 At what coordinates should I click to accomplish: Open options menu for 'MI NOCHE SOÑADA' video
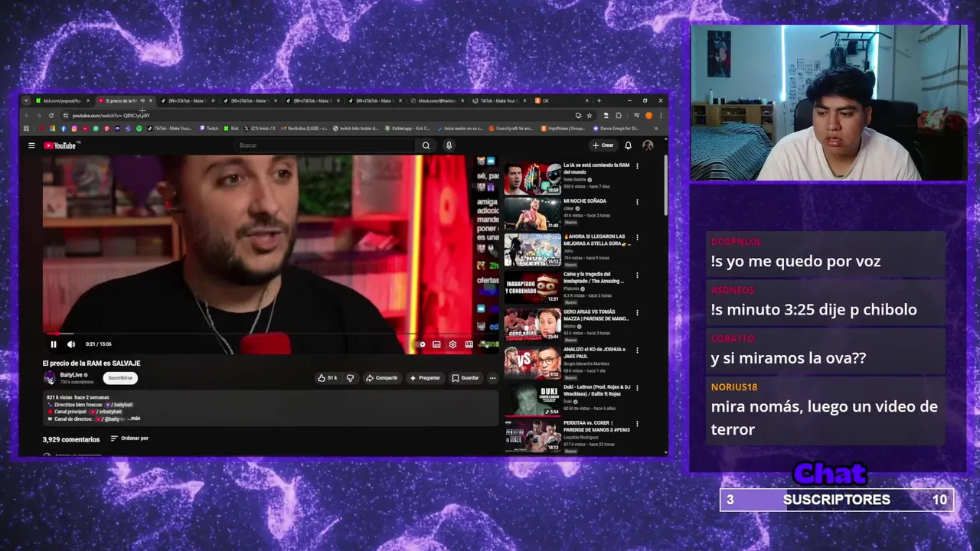pyautogui.click(x=637, y=202)
